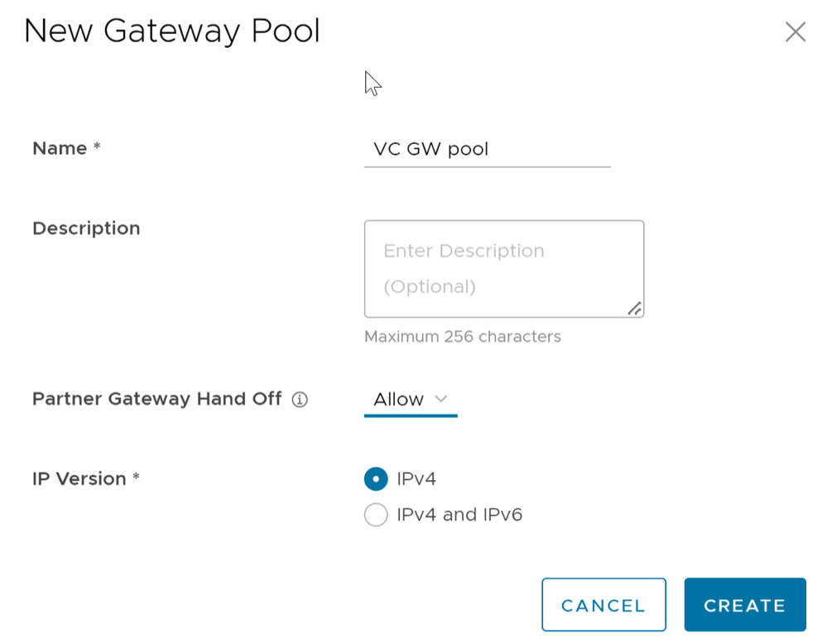Click the Maximum 256 characters hint text
The width and height of the screenshot is (827, 644).
coord(463,337)
